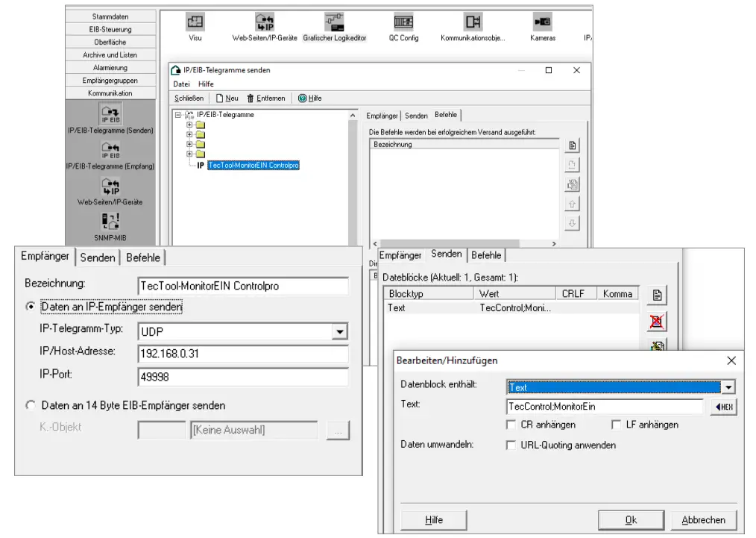Open Datenblock enthält dropdown
756x538 pixels.
[x=728, y=387]
